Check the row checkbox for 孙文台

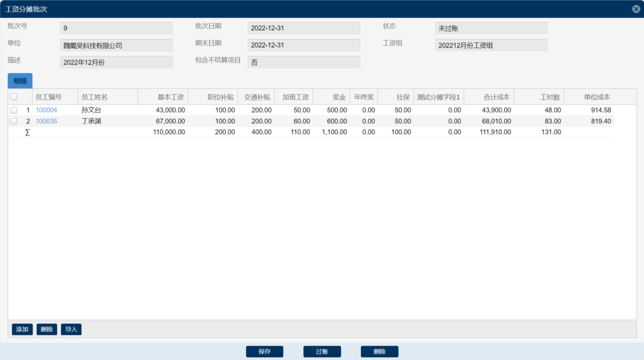click(13, 110)
